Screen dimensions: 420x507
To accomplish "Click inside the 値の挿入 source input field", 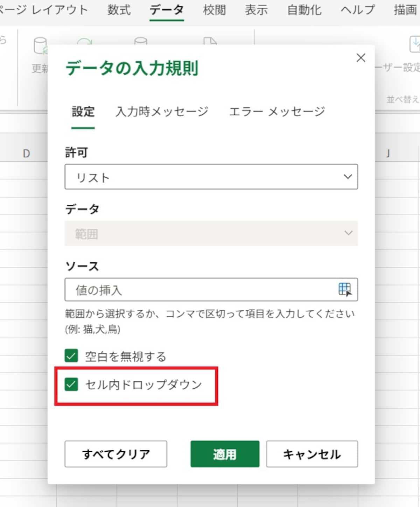I will pyautogui.click(x=192, y=289).
